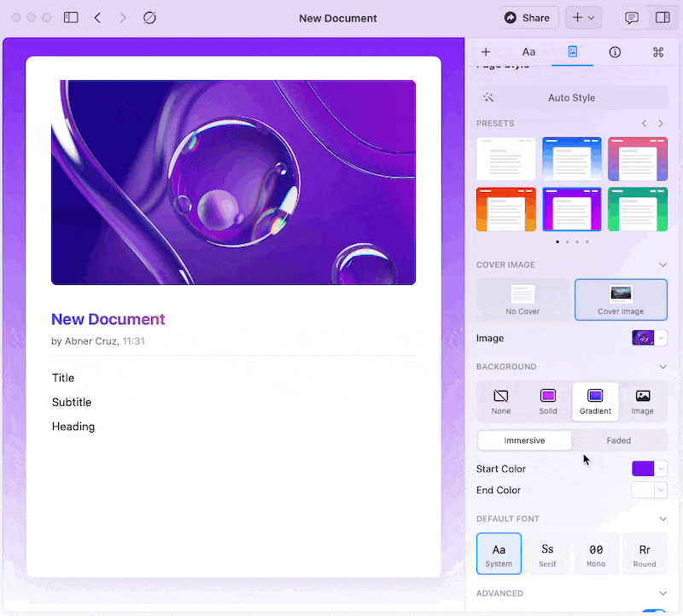Choose the Serif default font
683x616 pixels.
547,554
